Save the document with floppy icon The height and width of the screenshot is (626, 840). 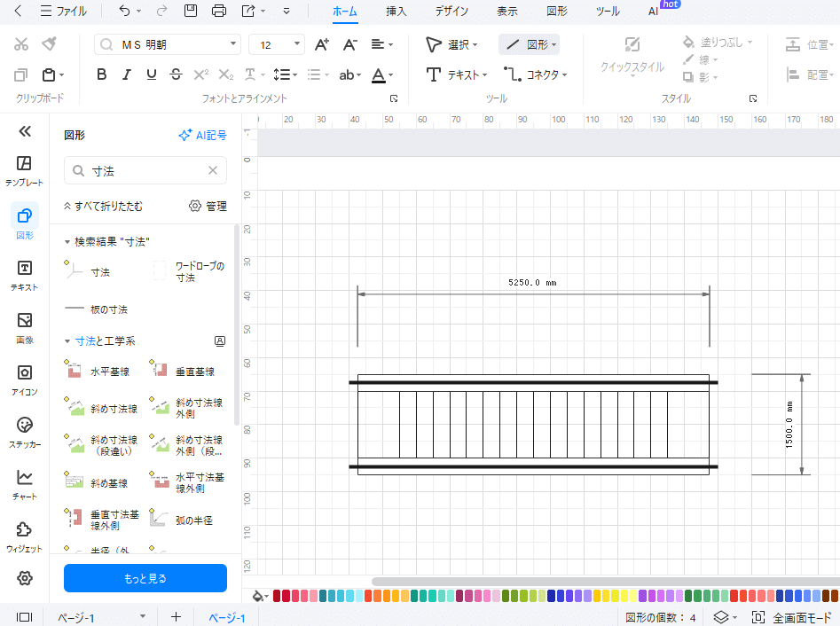tap(190, 11)
